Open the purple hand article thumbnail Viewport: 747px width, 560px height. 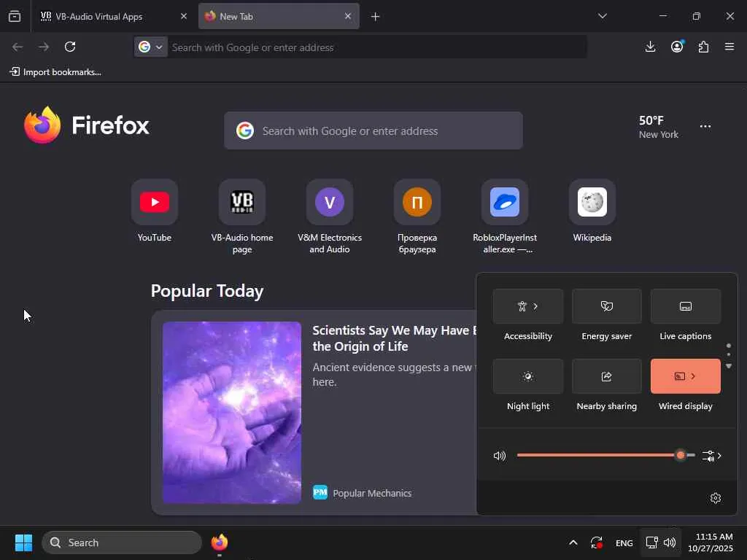(232, 413)
